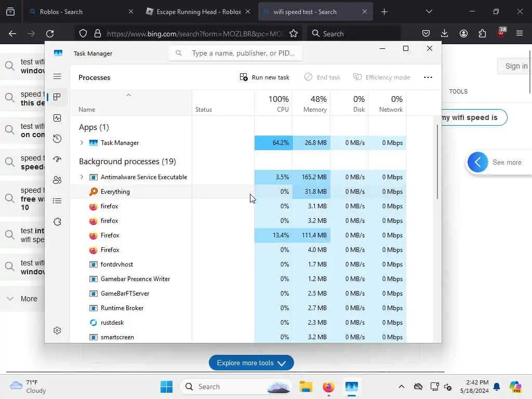The width and height of the screenshot is (532, 399).
Task: Click See more arrow button
Action: [x=477, y=162]
